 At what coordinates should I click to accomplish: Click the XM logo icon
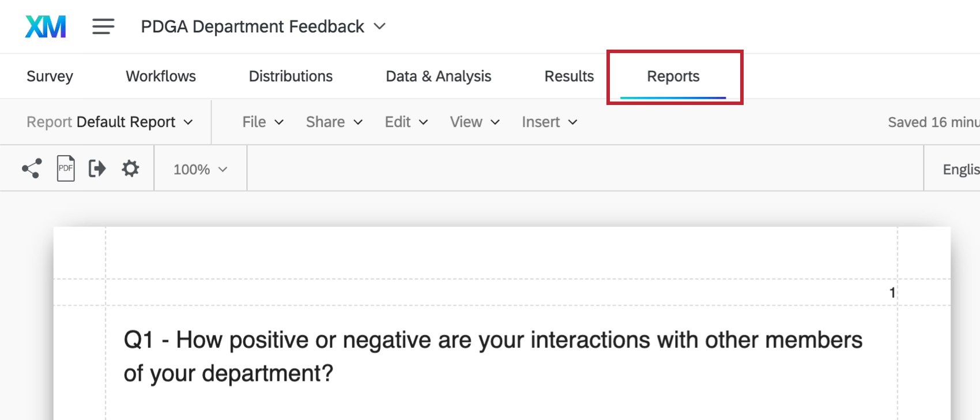(46, 27)
